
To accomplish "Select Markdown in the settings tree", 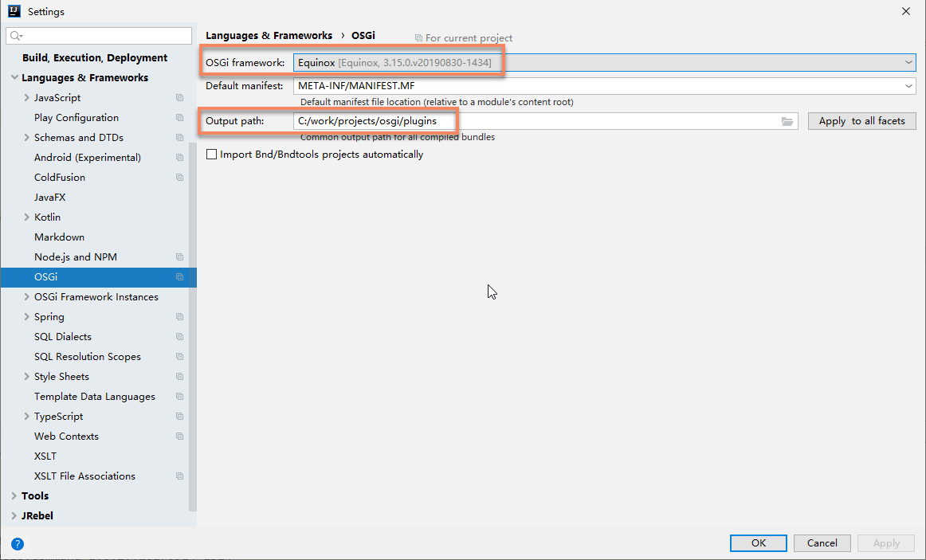I will (x=59, y=237).
